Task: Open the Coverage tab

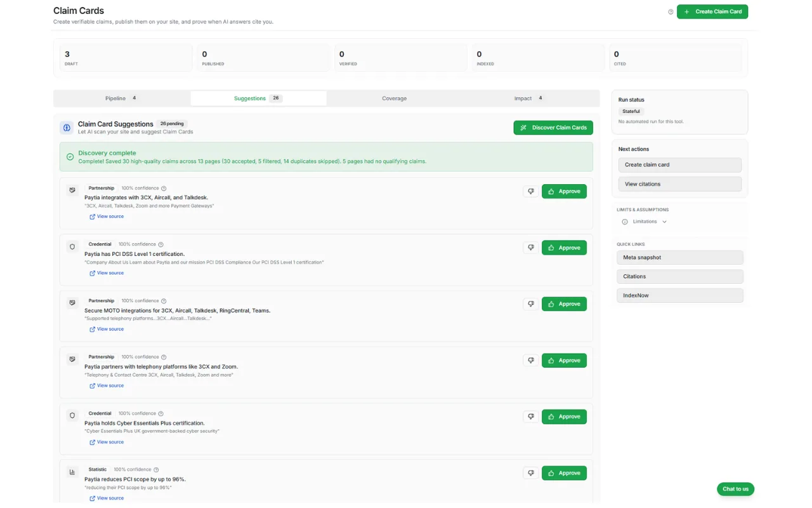Action: pos(395,98)
